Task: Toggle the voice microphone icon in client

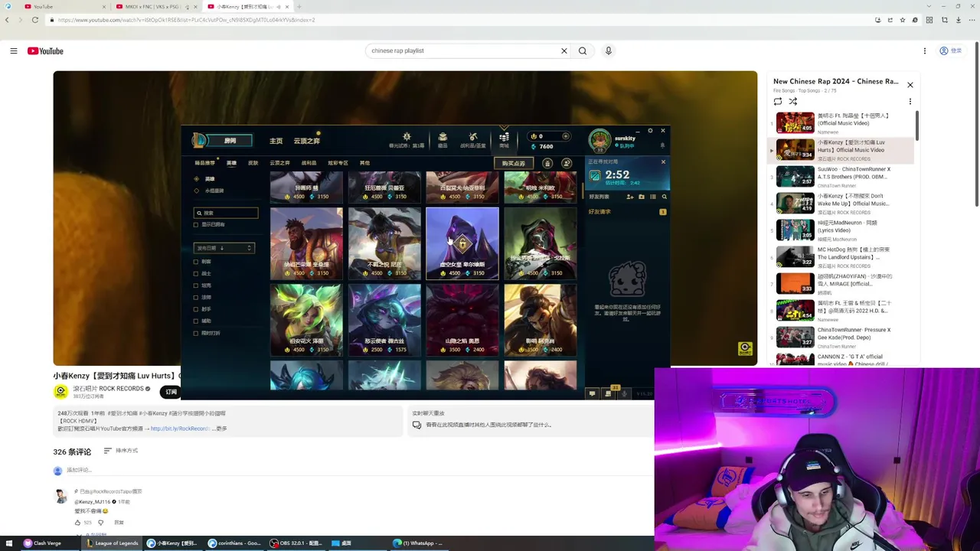Action: coord(624,393)
